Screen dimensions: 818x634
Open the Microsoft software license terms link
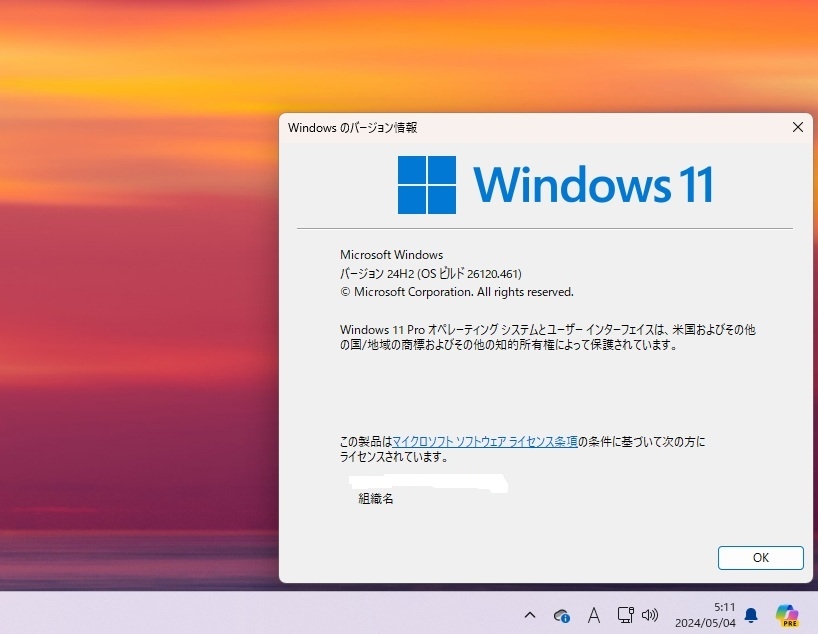click(484, 442)
